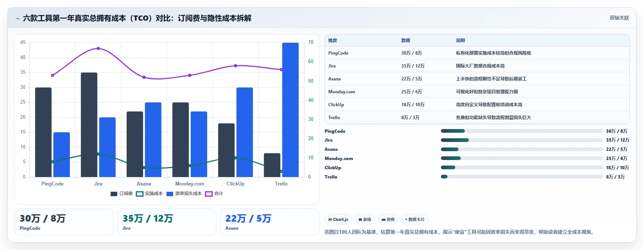Click the Jira dark 订阅费 bar
The image size is (644, 250).
[x=89, y=125]
